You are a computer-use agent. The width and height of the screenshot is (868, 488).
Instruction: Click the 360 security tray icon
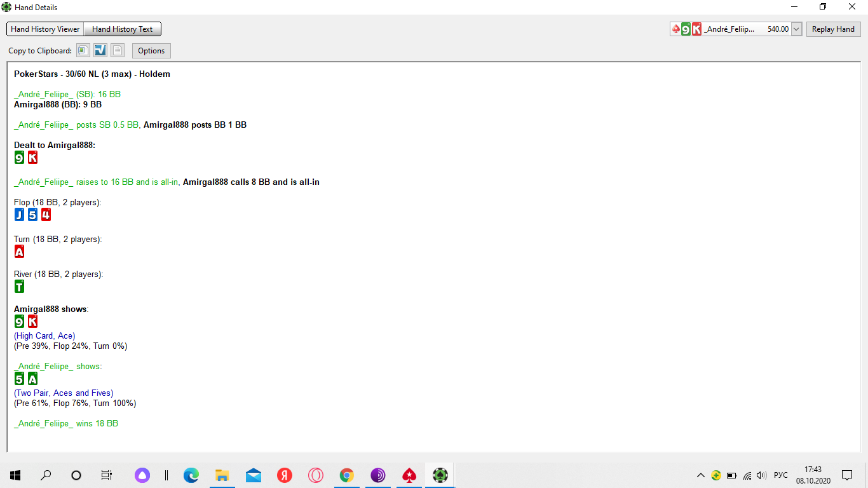716,475
